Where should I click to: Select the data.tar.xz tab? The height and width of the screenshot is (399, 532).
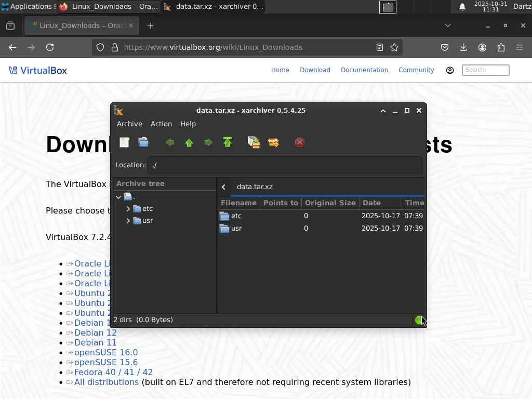click(255, 187)
